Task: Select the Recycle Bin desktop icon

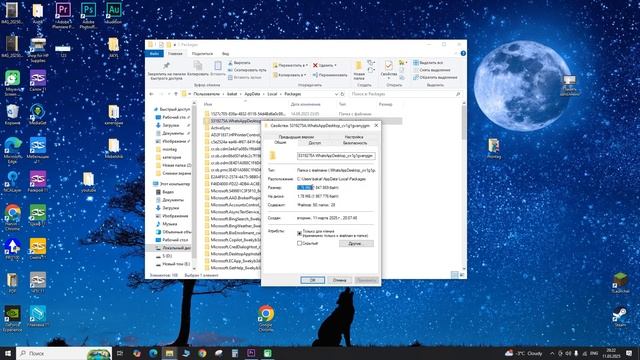Action: (12, 114)
